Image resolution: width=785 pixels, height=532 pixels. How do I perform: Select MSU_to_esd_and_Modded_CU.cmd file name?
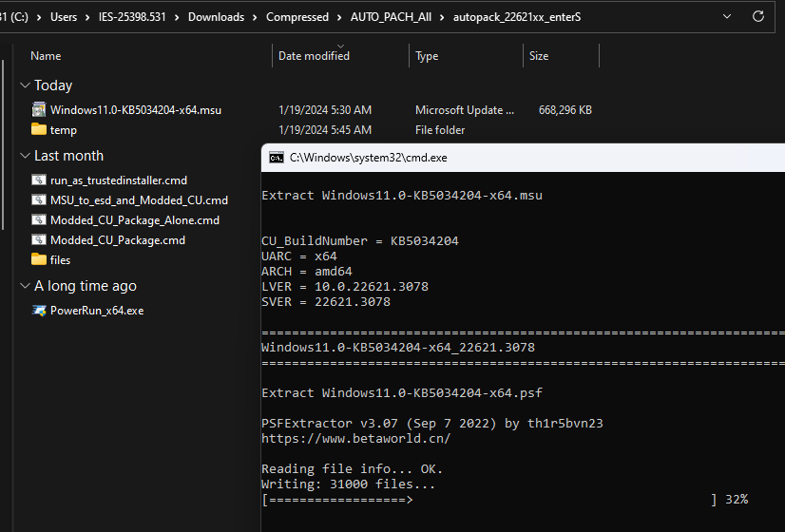click(x=139, y=200)
